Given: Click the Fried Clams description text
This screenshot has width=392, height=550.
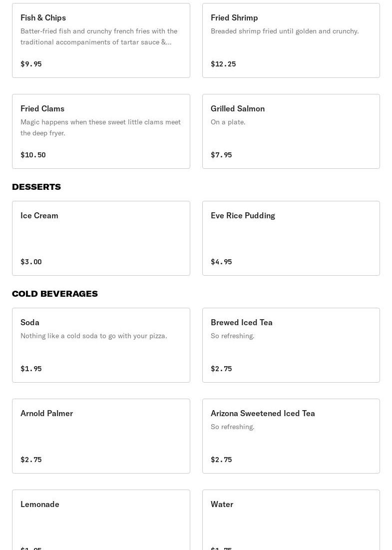Looking at the screenshot, I should point(100,127).
